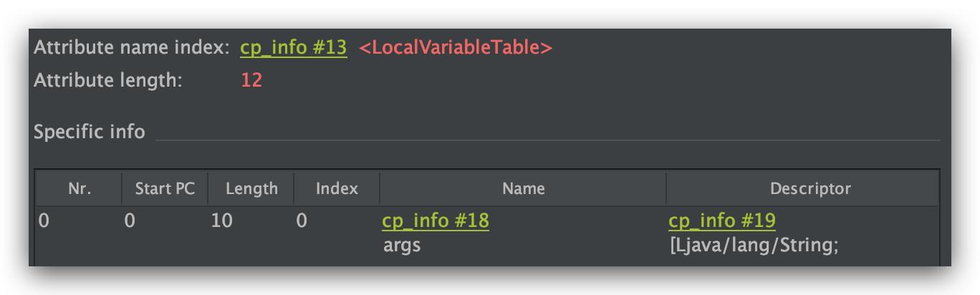Click the args variable name text
980x295 pixels.
click(x=401, y=246)
